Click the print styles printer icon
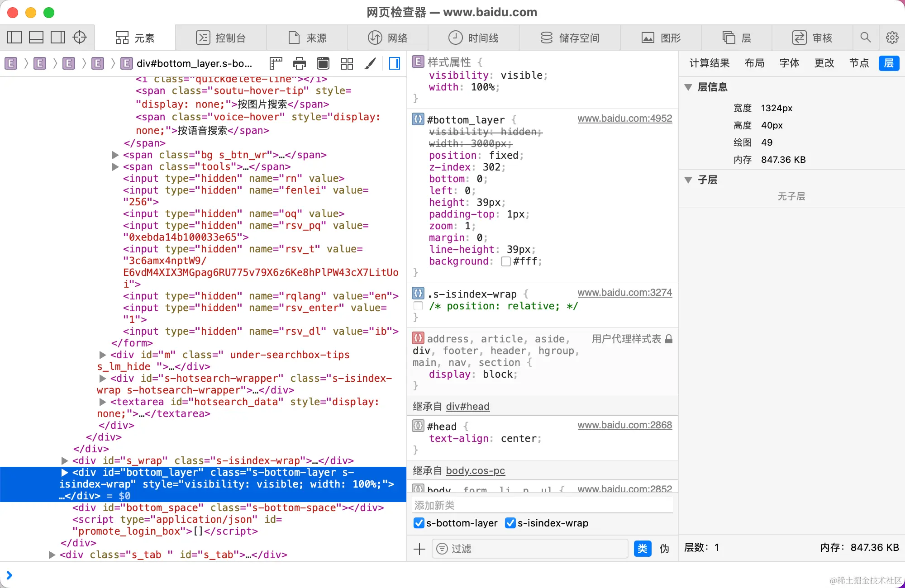This screenshot has height=588, width=905. click(300, 64)
